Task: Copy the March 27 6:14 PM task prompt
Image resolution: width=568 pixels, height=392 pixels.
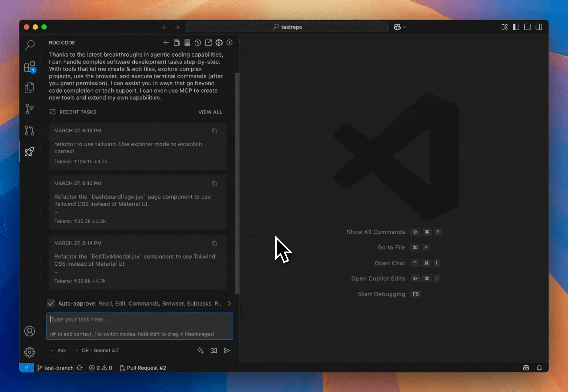Action: pyautogui.click(x=215, y=243)
